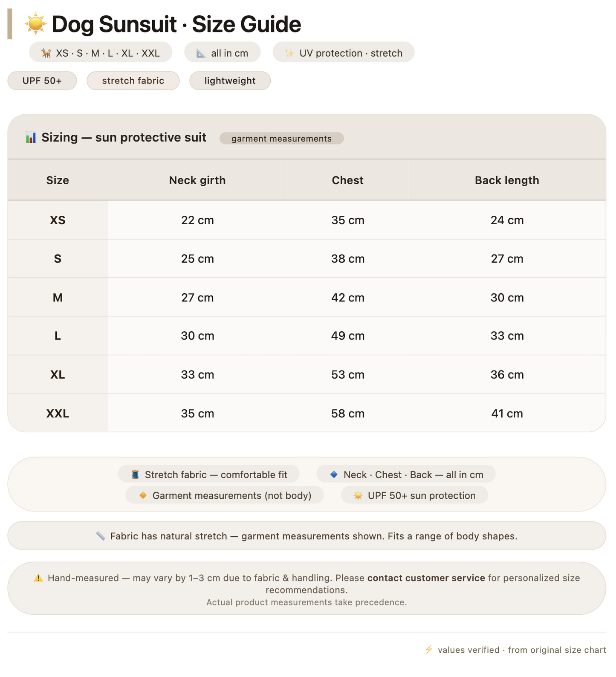Click the Back length column header
The image size is (616, 677).
coord(507,180)
